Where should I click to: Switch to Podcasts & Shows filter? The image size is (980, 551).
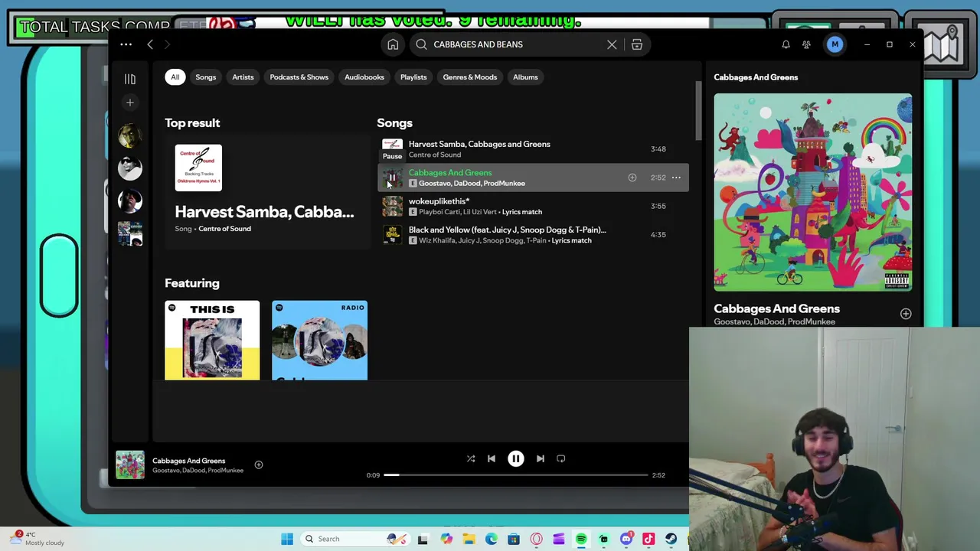299,77
